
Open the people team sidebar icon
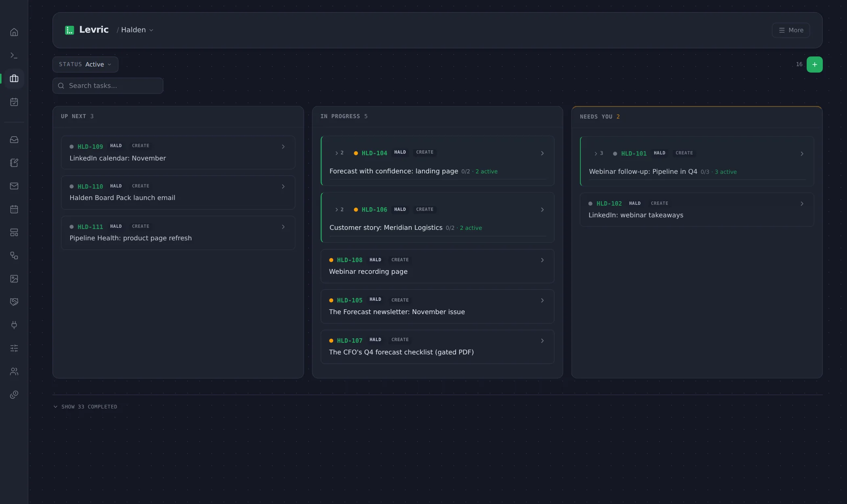(14, 371)
